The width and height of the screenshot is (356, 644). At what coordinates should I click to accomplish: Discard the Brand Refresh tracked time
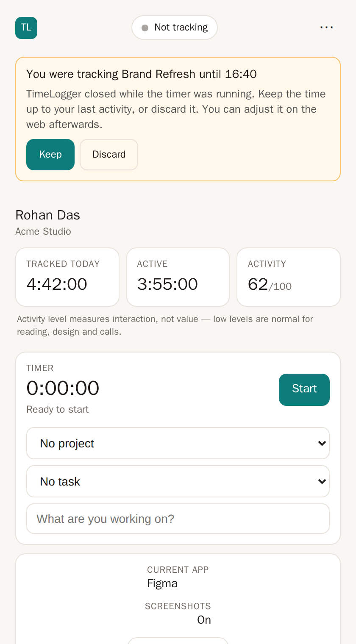[109, 155]
